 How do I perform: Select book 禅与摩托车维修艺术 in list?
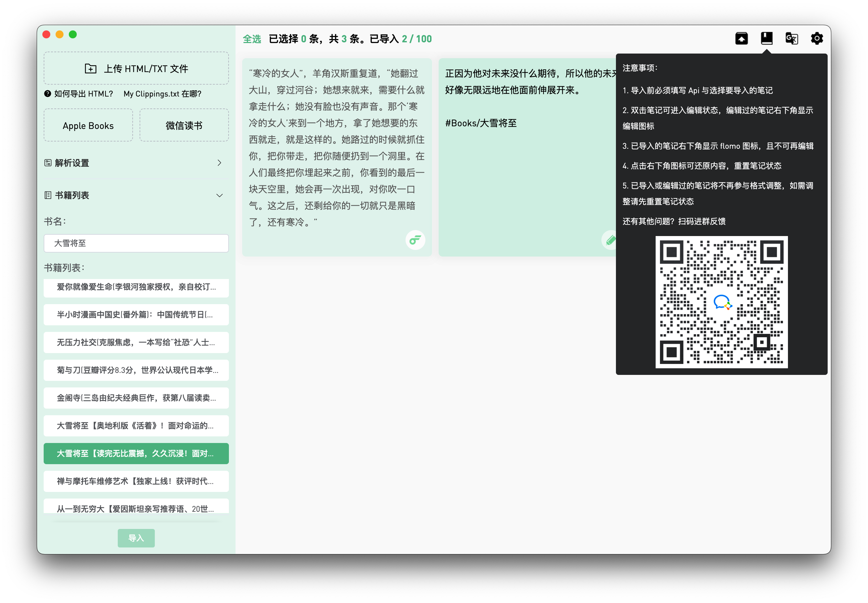(x=136, y=481)
